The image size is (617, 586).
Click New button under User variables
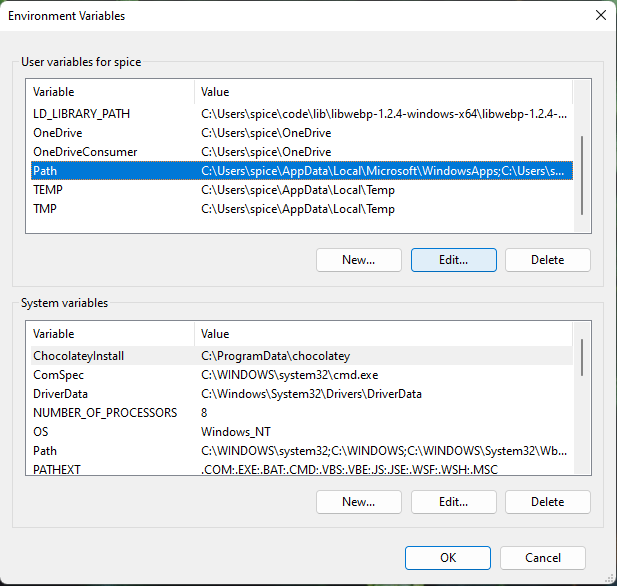click(x=358, y=260)
